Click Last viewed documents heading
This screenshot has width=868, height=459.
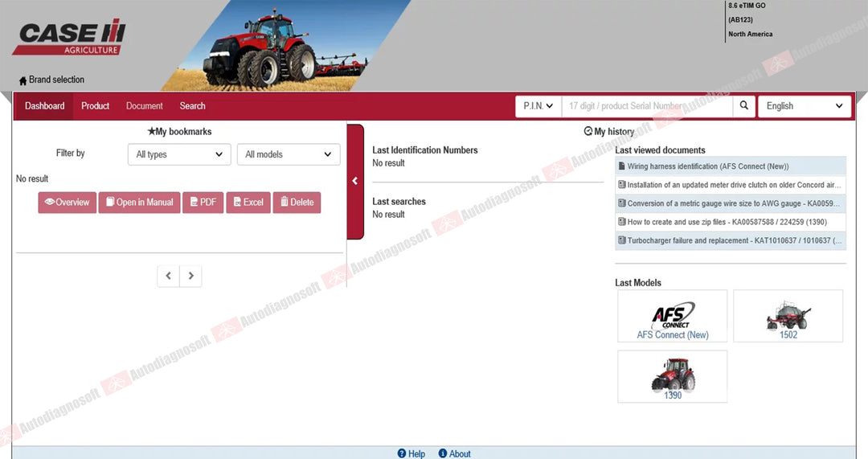[x=660, y=150]
